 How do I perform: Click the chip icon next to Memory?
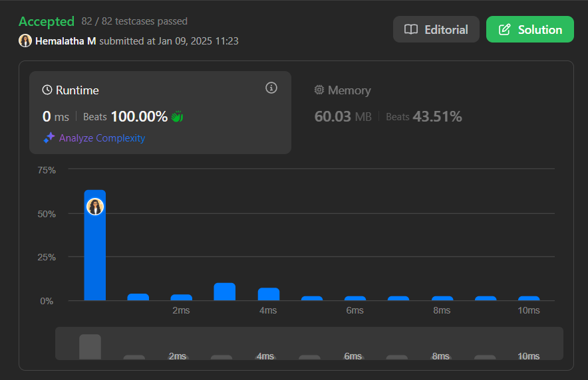[x=319, y=90]
